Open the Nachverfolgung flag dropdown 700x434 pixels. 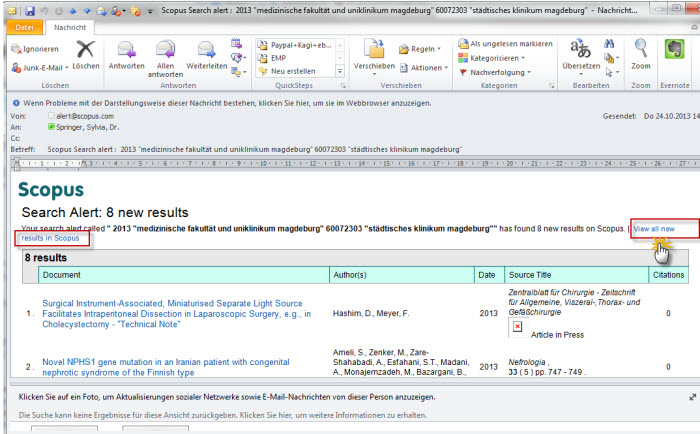click(495, 72)
